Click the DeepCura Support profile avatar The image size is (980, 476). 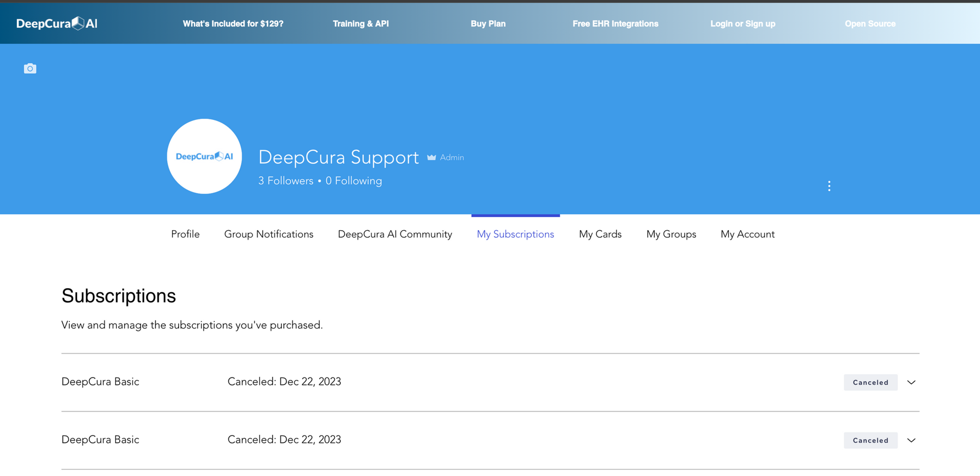(204, 156)
